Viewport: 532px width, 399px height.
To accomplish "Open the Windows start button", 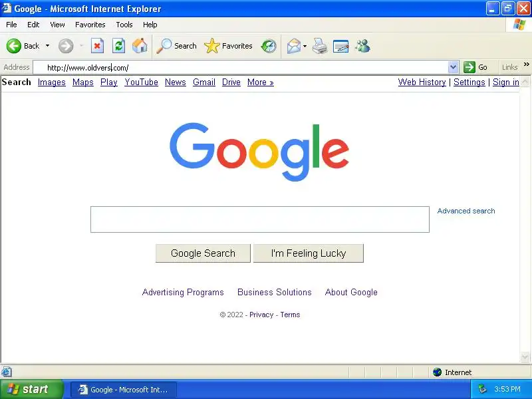I will [x=31, y=389].
